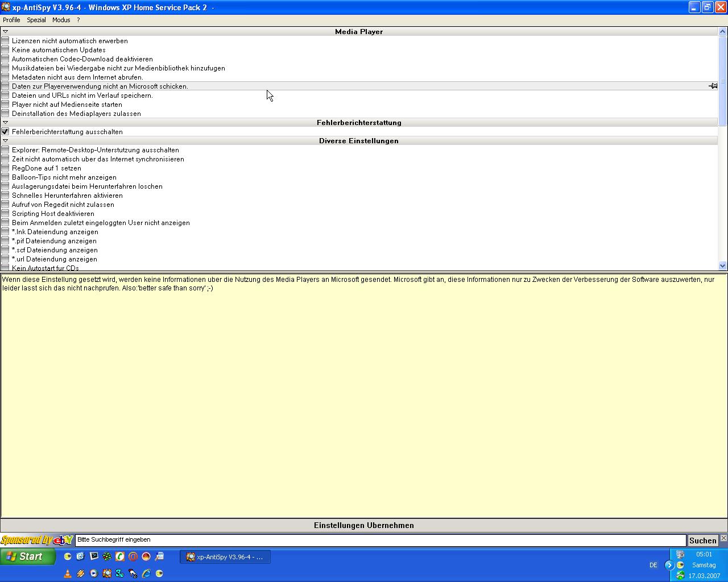Check RegDone auf 1 setzen

5,168
